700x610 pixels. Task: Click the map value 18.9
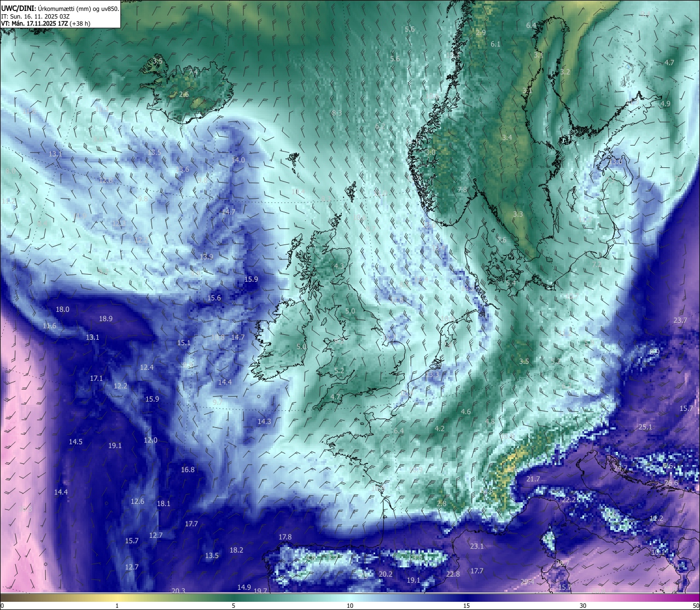click(106, 318)
